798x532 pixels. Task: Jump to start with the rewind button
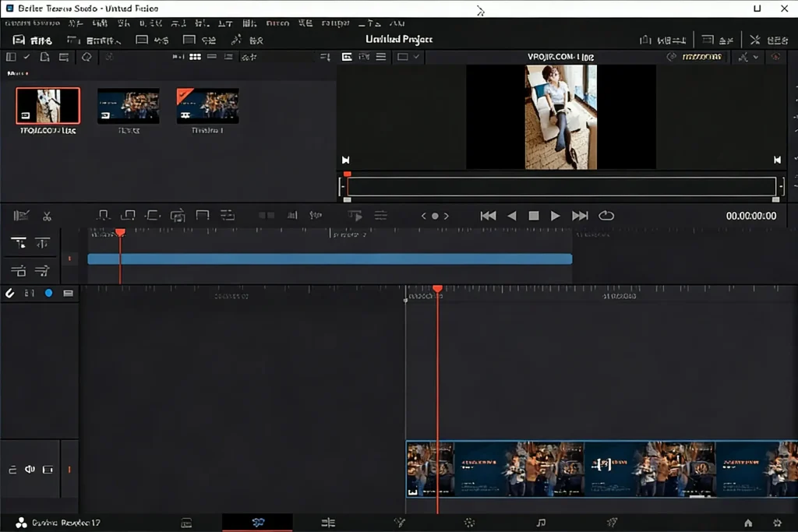point(489,216)
